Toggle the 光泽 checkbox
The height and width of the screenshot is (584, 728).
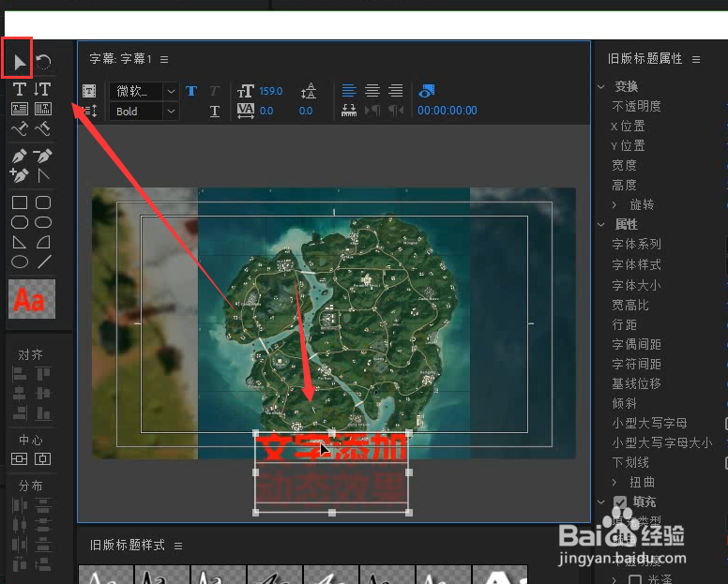point(635,580)
